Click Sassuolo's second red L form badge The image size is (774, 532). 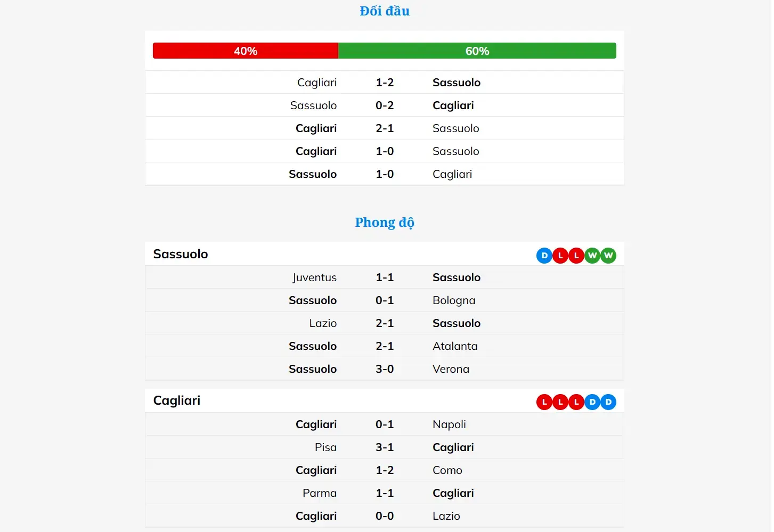click(x=576, y=256)
